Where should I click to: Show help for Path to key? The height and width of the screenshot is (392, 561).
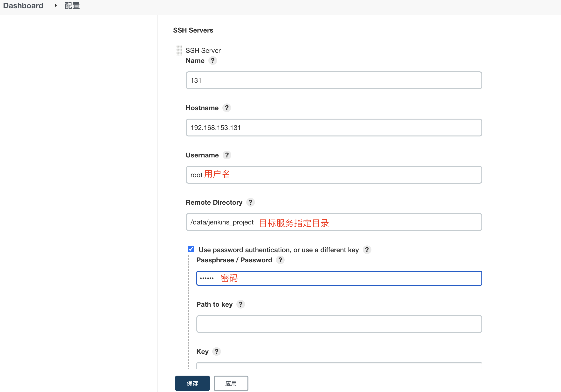coord(241,304)
